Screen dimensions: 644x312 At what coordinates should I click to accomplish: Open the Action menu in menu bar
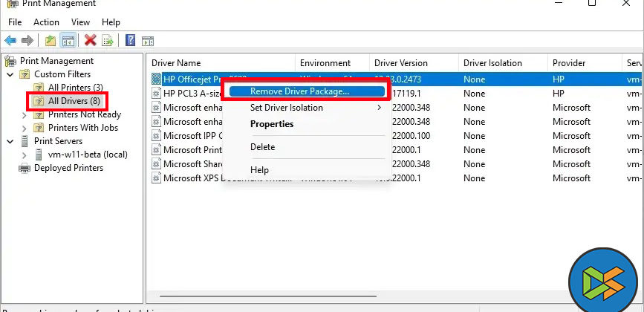point(46,22)
